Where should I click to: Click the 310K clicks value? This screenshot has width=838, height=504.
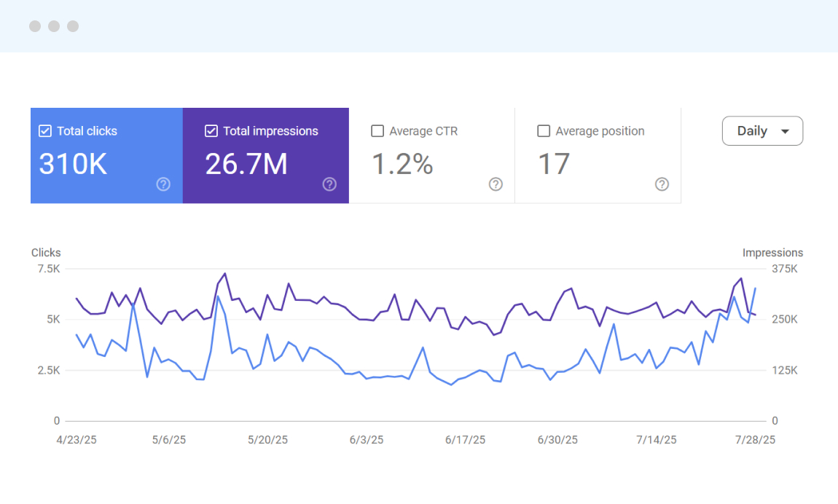coord(73,165)
